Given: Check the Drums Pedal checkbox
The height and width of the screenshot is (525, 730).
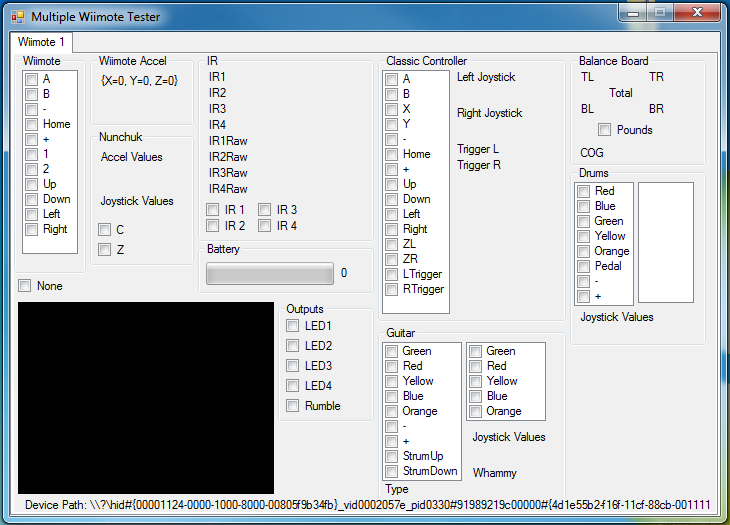Looking at the screenshot, I should (583, 266).
